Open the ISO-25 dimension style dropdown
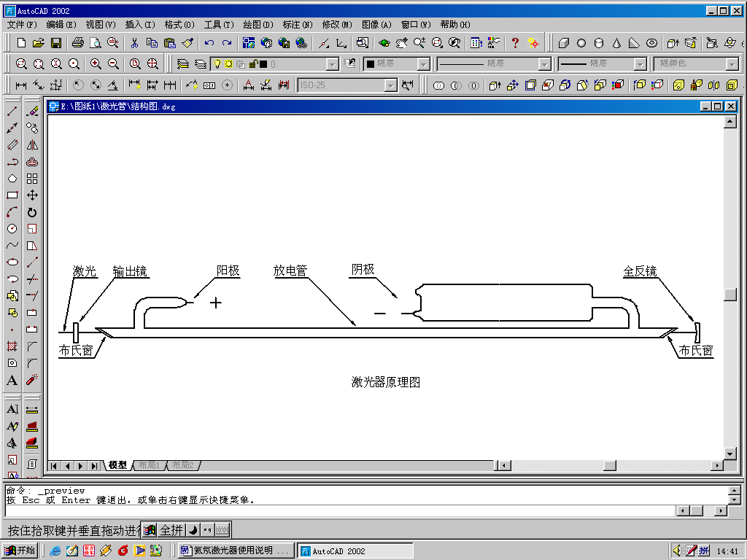The height and width of the screenshot is (560, 747). 390,85
